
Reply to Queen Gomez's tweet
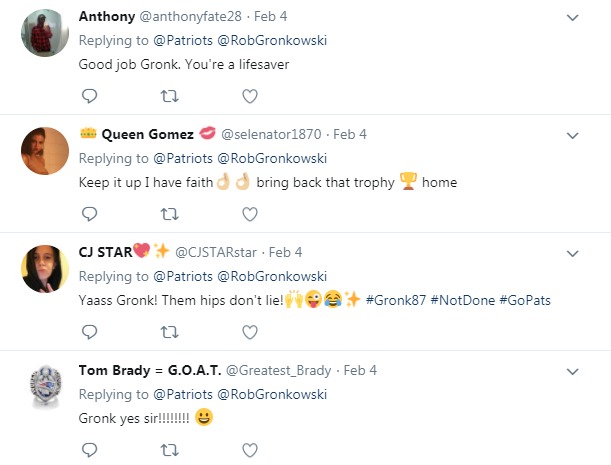tap(89, 213)
